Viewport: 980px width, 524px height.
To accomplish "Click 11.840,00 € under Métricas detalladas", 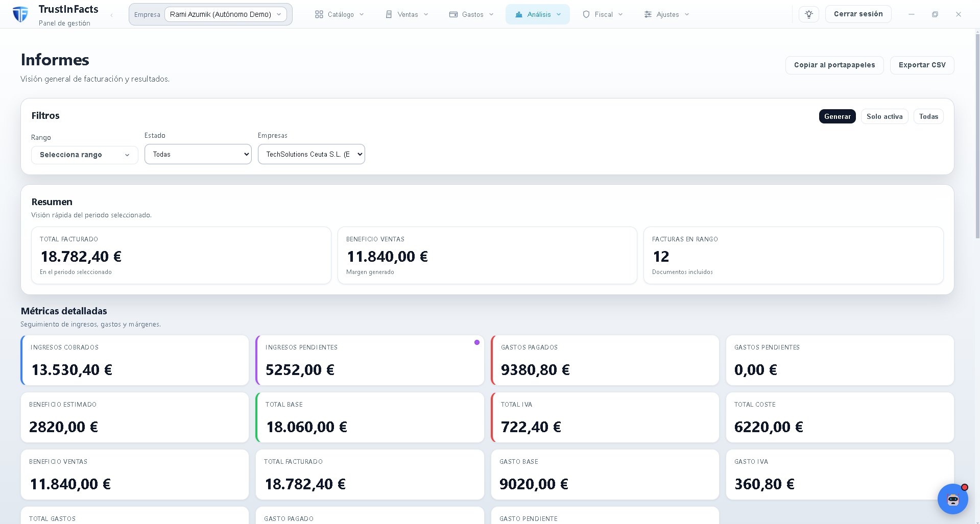I will pyautogui.click(x=70, y=484).
